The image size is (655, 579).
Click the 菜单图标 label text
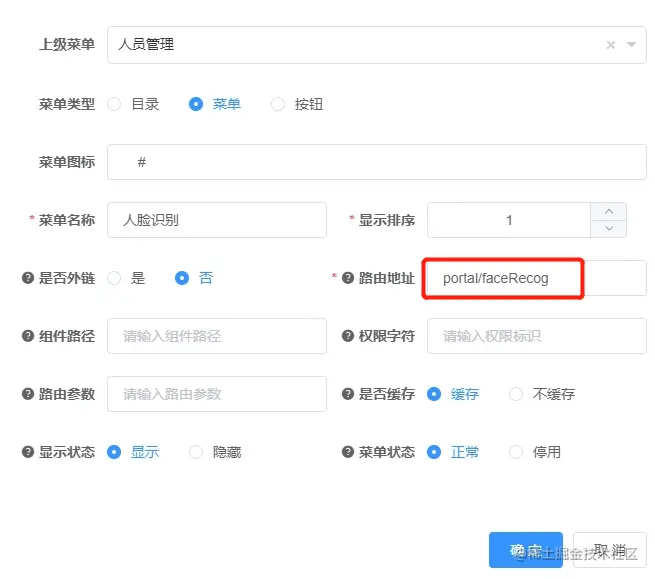pyautogui.click(x=67, y=162)
